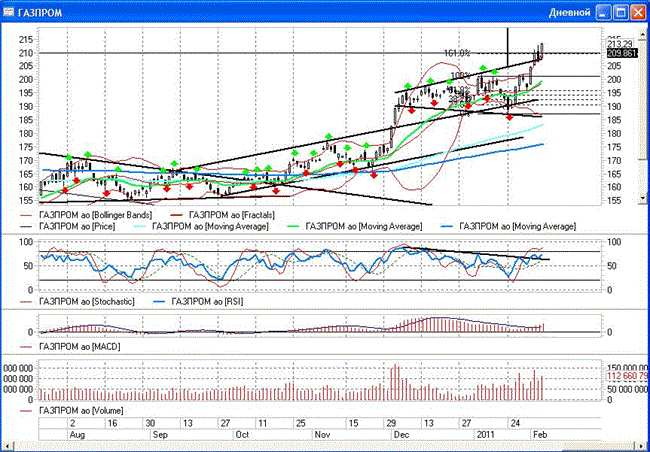The image size is (650, 452).
Task: Click the 161.8% Fibonacci level label
Action: point(457,53)
